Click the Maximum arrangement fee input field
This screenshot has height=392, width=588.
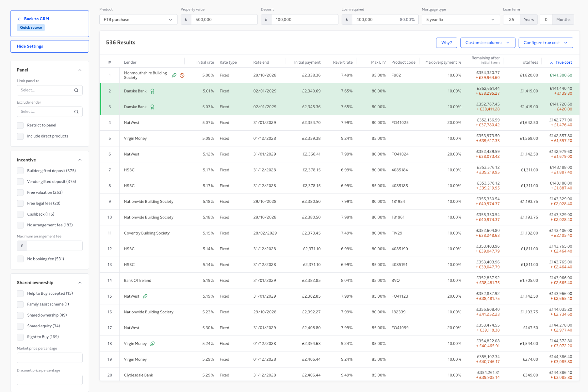pyautogui.click(x=55, y=246)
